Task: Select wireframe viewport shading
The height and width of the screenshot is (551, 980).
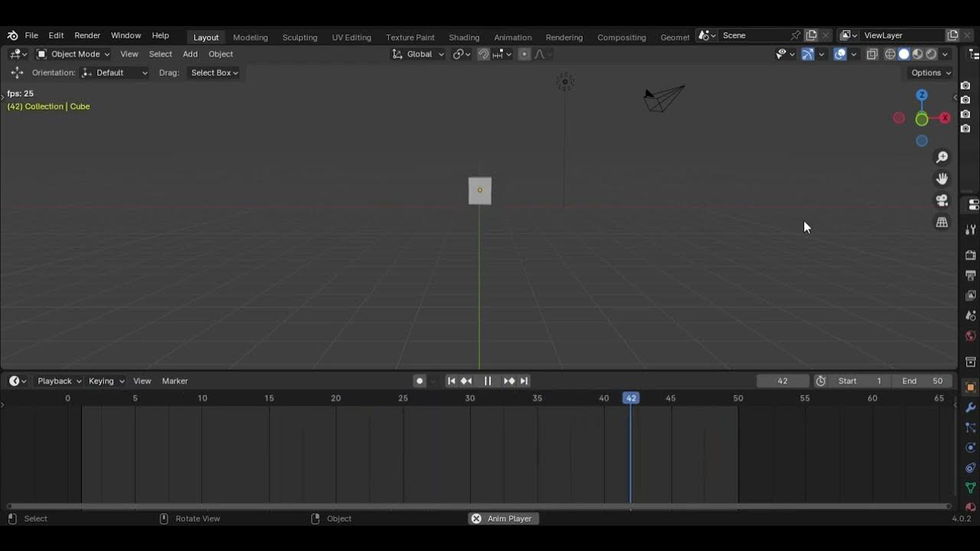Action: (890, 54)
